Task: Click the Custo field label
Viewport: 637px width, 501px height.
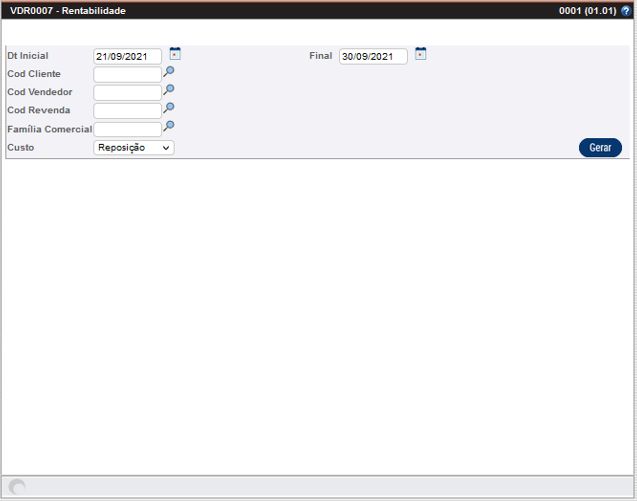Action: (21, 147)
